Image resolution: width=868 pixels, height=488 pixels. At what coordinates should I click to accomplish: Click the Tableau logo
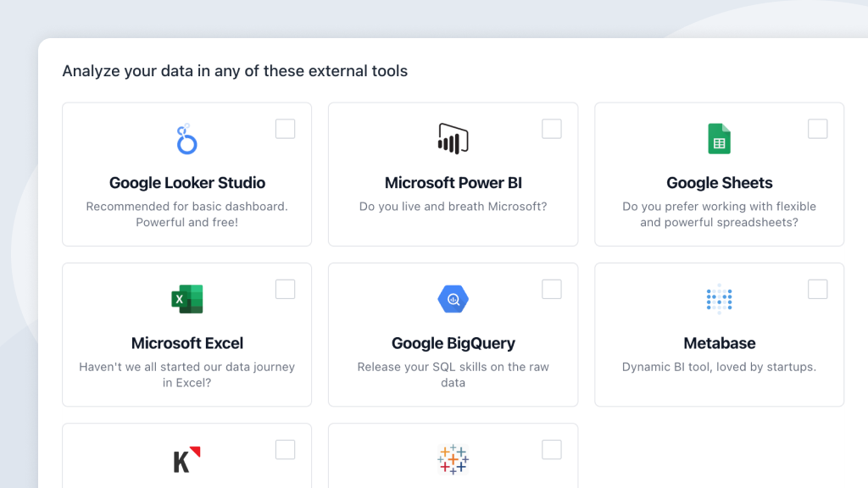[x=453, y=458]
